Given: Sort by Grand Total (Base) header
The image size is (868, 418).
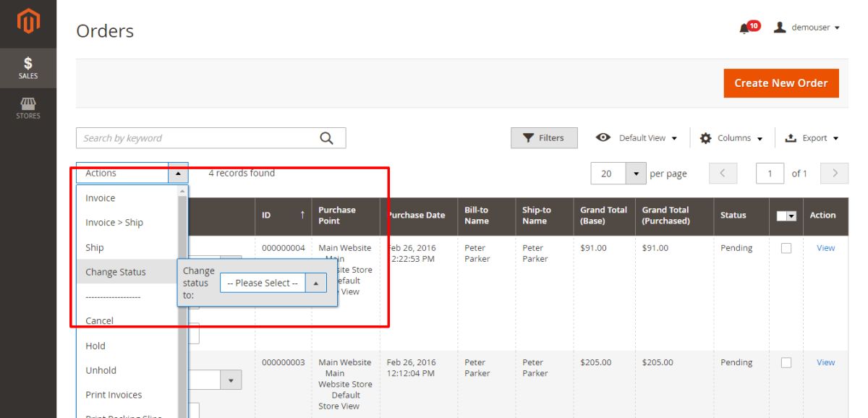Looking at the screenshot, I should click(604, 216).
